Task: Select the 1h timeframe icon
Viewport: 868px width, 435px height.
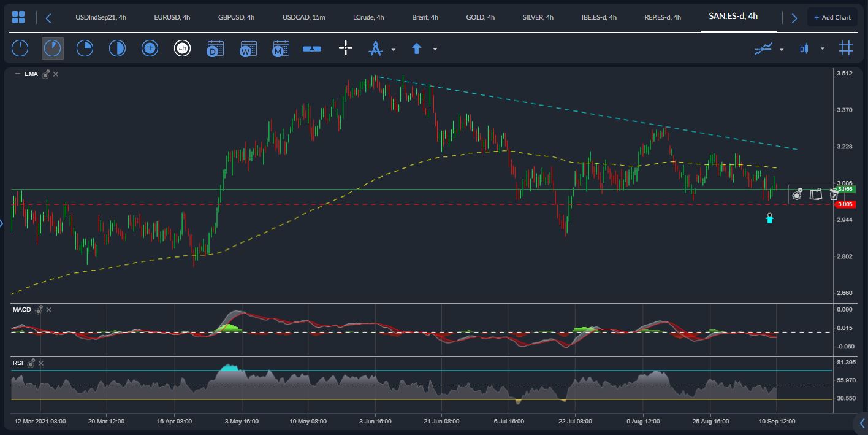Action: click(150, 48)
